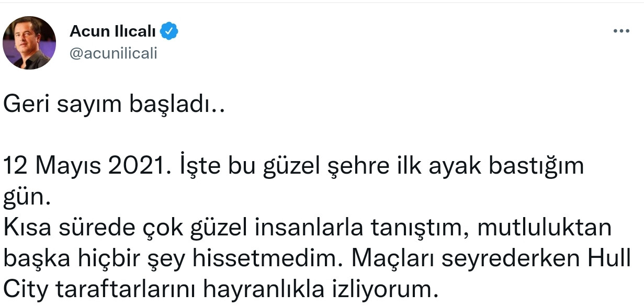Click the verified checkmark next to the name
This screenshot has height=306, width=644.
[x=168, y=30]
